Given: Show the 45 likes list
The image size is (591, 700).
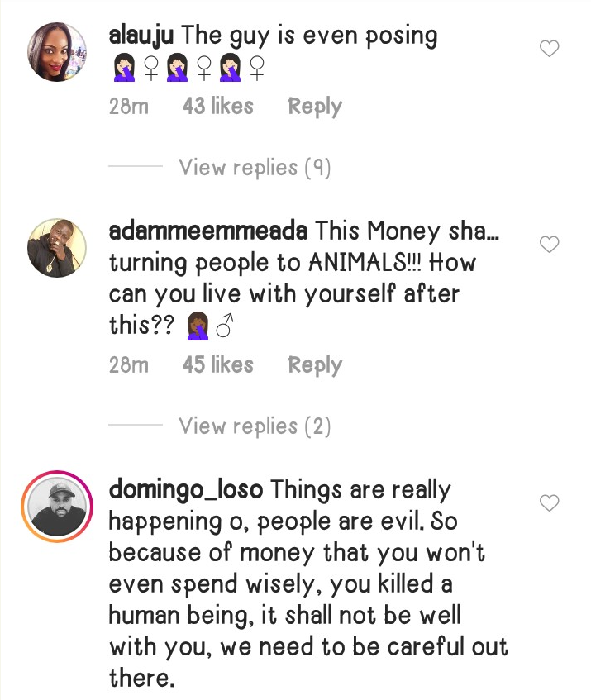Looking at the screenshot, I should pos(218,365).
